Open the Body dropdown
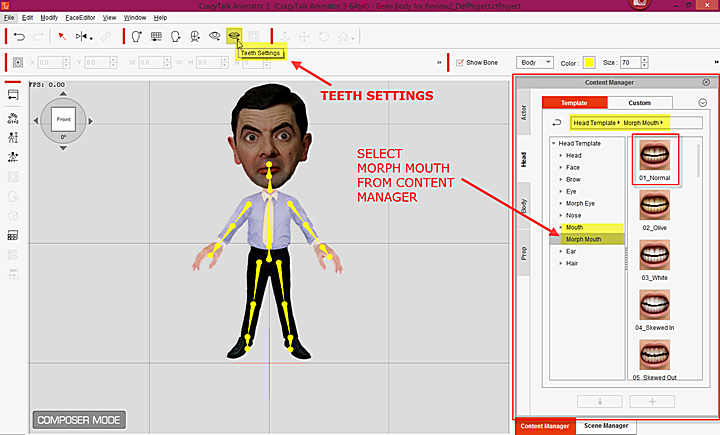The image size is (720, 435). coord(535,62)
